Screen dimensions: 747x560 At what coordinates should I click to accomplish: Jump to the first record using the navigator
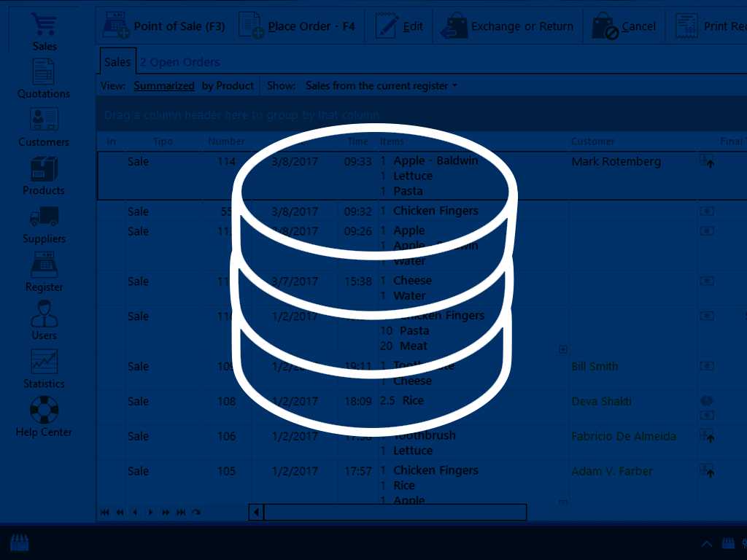pos(104,513)
